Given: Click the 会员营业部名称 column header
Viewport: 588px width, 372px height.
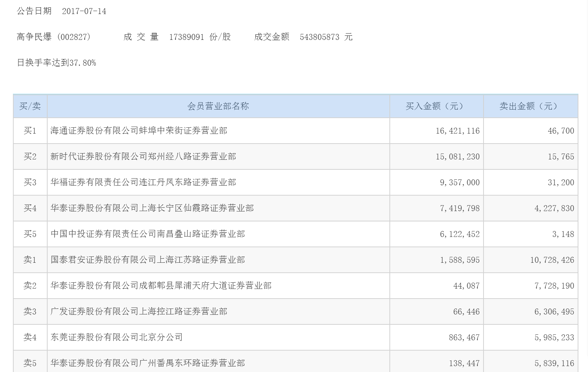Looking at the screenshot, I should [218, 106].
